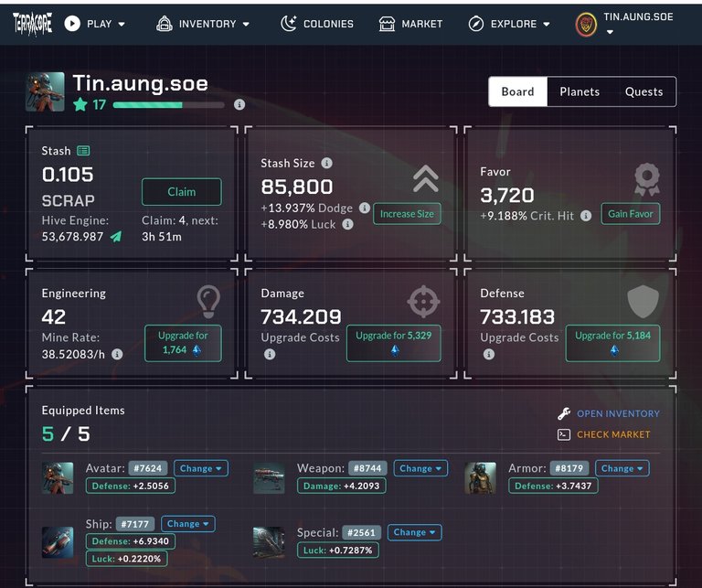Screen dimensions: 702x588
Task: Click the Increase Size button
Action: coord(407,214)
